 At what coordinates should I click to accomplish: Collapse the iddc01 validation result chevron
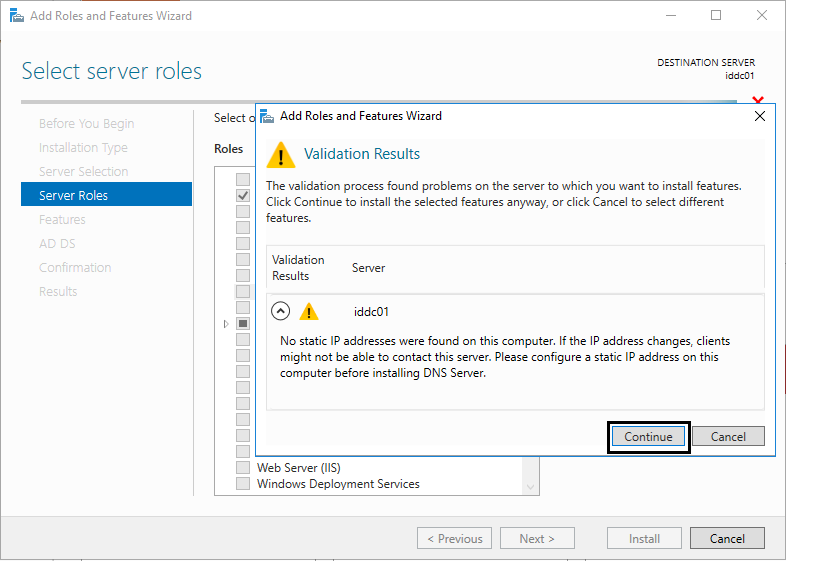(280, 311)
